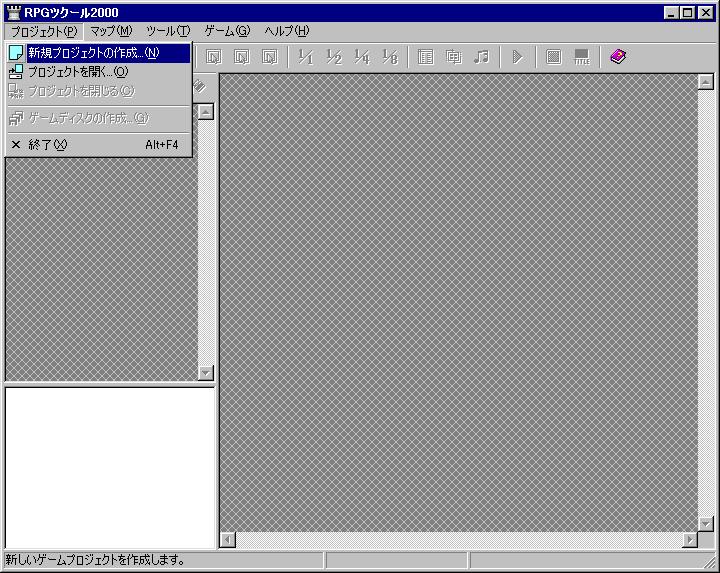720x573 pixels.
Task: Set map zoom to 1/1 scale
Action: (306, 57)
